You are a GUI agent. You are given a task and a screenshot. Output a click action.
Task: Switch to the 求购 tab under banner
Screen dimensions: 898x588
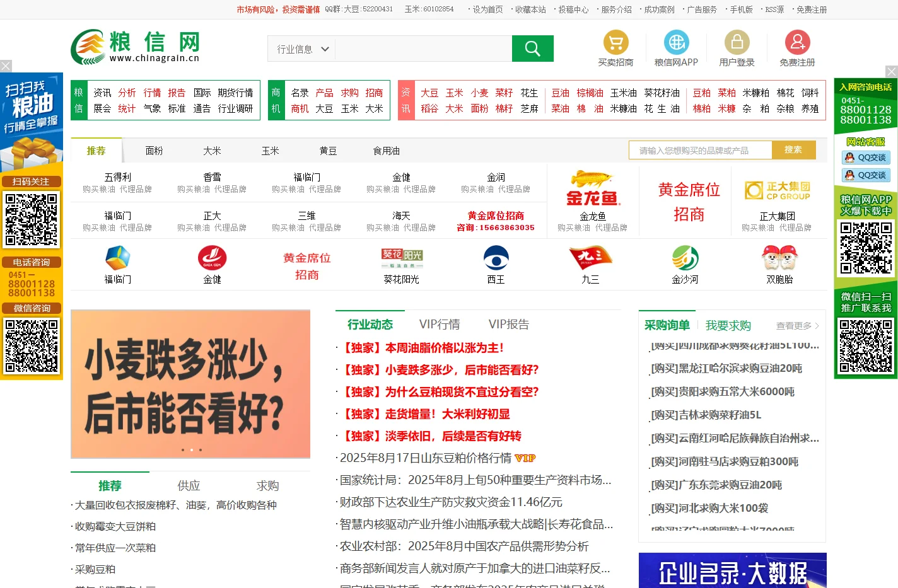point(267,485)
